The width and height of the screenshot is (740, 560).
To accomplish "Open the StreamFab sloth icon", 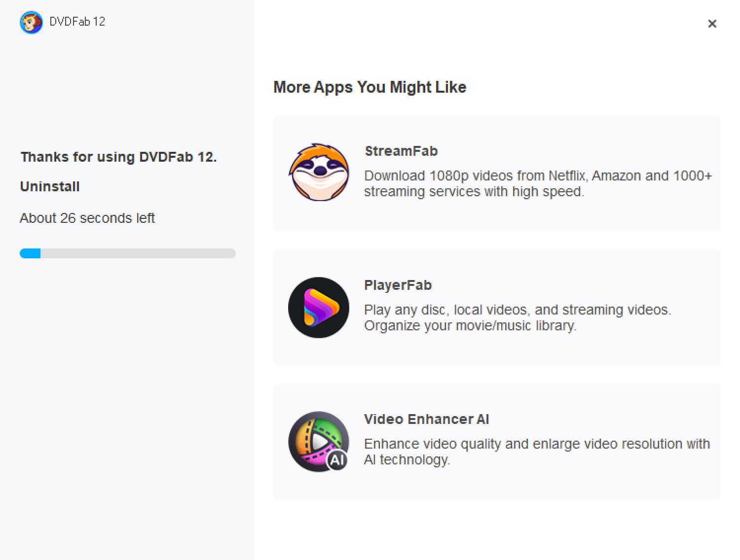I will tap(319, 173).
